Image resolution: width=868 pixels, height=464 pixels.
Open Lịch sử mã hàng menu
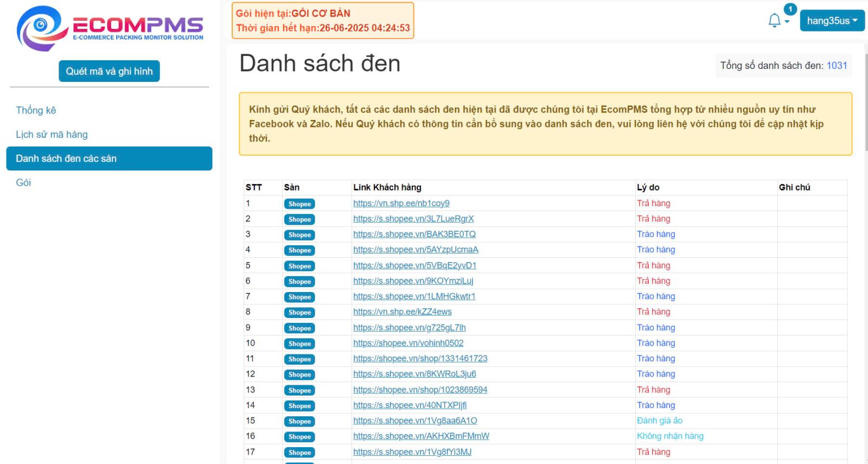[x=52, y=135]
